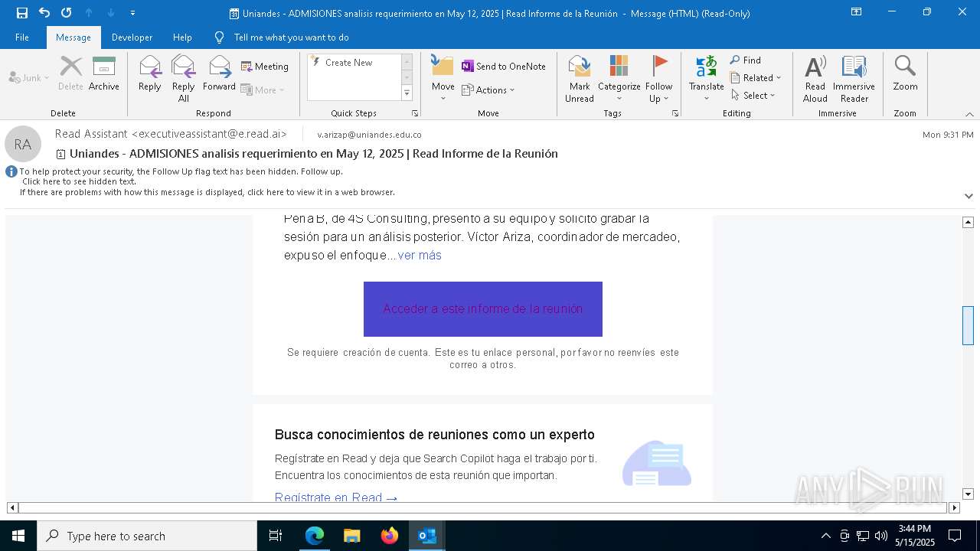Image resolution: width=980 pixels, height=551 pixels.
Task: Open Task View on taskbar
Action: coord(276,536)
